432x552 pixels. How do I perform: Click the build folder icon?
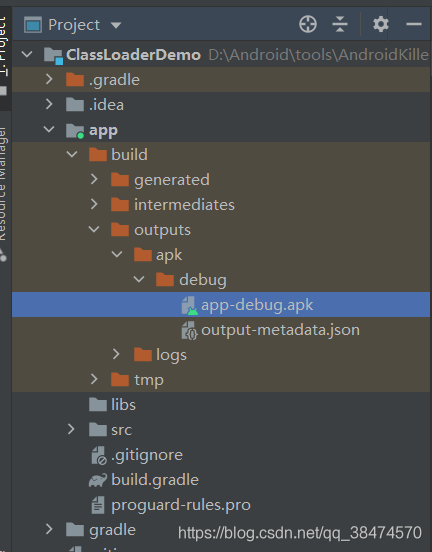pyautogui.click(x=98, y=155)
